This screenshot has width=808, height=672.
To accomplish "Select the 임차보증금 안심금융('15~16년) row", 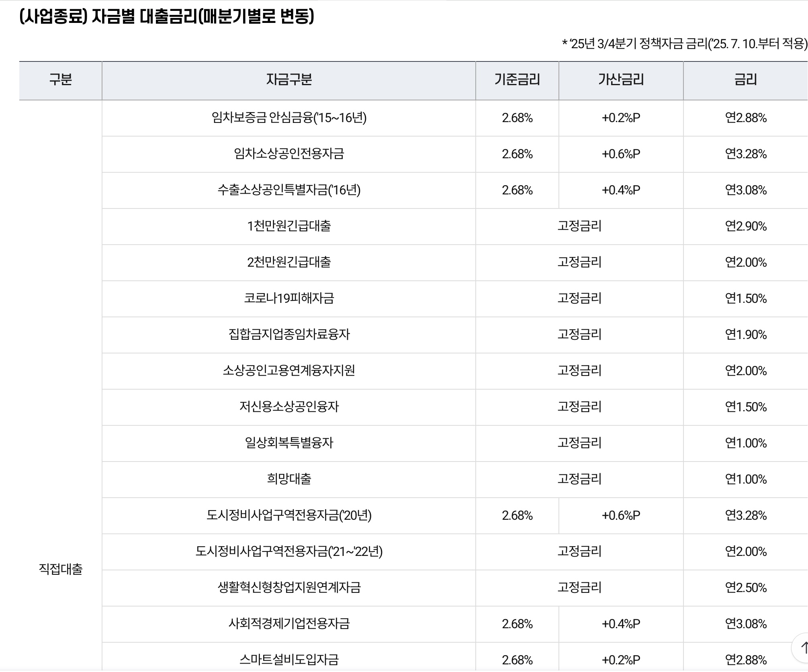I will [x=288, y=118].
